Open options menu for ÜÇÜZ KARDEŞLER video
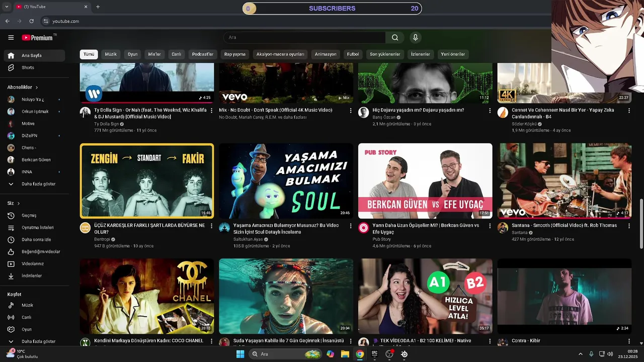Viewport: 644px width, 362px height. [x=211, y=226]
